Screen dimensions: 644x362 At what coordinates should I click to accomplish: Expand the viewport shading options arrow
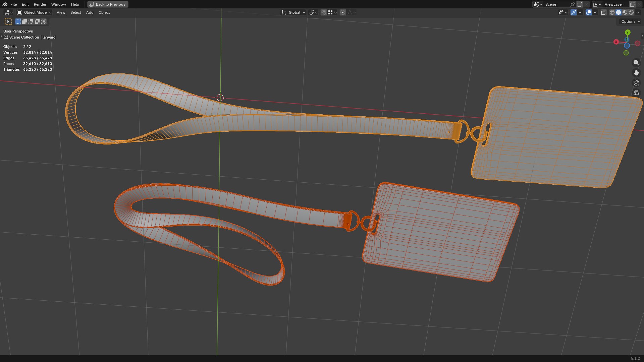coord(638,12)
